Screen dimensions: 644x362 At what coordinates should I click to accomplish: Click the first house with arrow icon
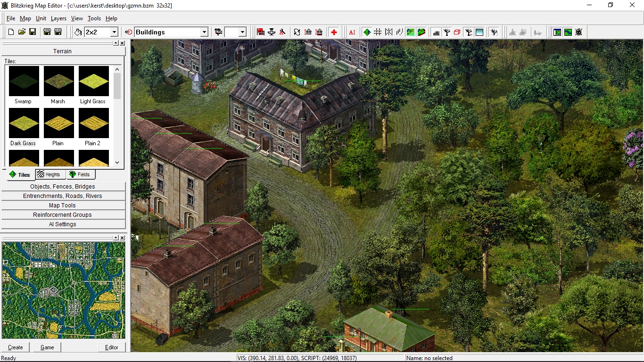(308, 32)
